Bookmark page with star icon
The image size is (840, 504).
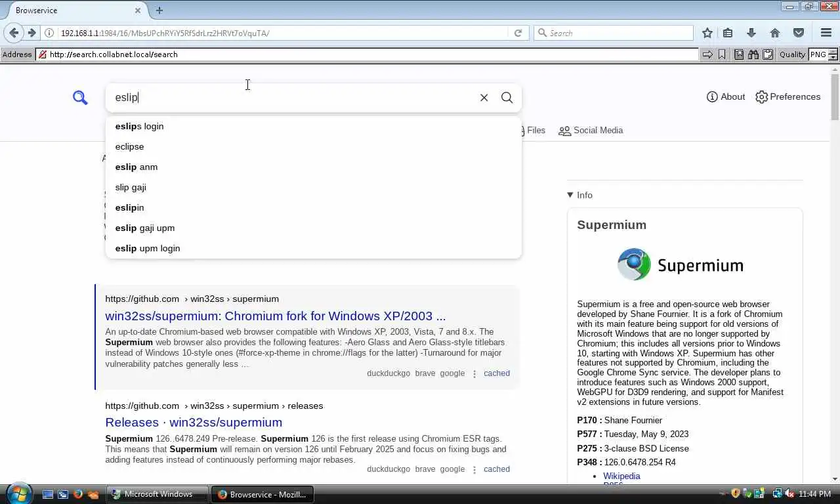707,33
